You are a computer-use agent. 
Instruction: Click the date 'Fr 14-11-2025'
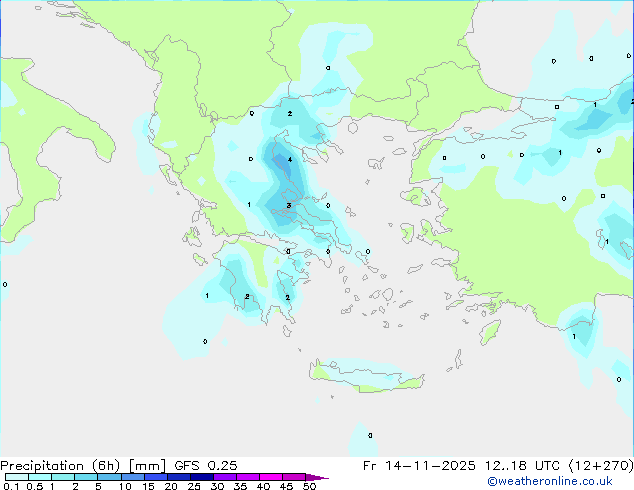pos(419,466)
